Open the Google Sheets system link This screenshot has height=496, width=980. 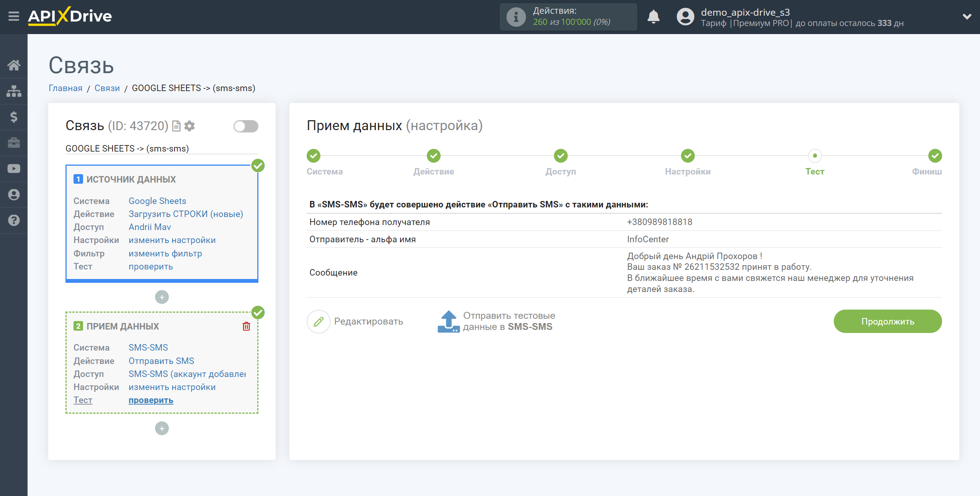[157, 201]
